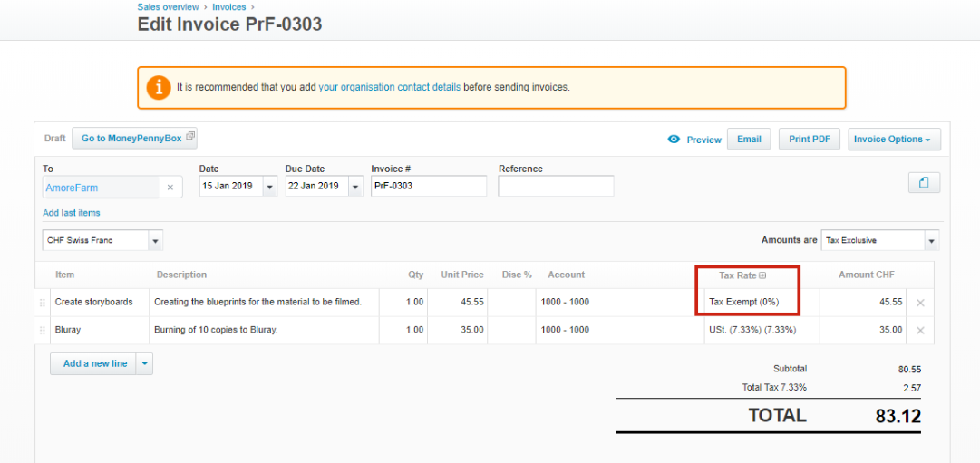Select the Bluray item cell

(100, 331)
